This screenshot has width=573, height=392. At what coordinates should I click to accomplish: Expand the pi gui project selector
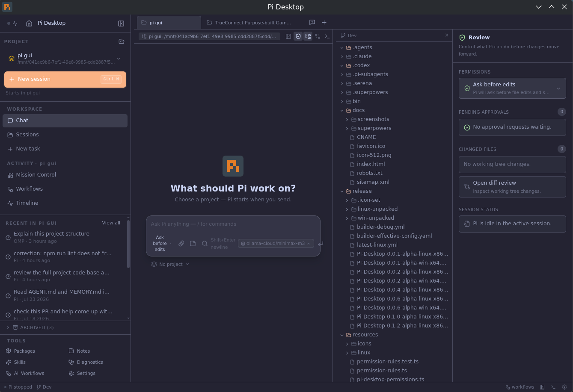coord(65,59)
